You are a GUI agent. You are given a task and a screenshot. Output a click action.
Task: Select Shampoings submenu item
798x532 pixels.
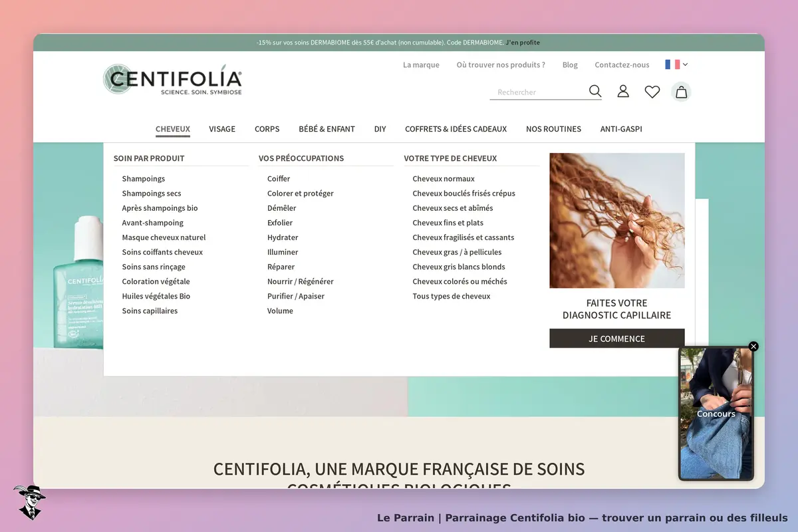pyautogui.click(x=144, y=179)
